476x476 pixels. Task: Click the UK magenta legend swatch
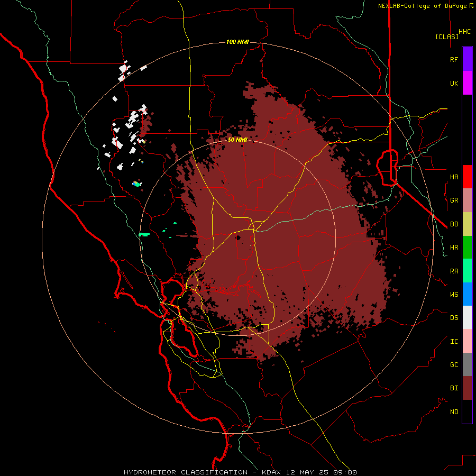[467, 83]
